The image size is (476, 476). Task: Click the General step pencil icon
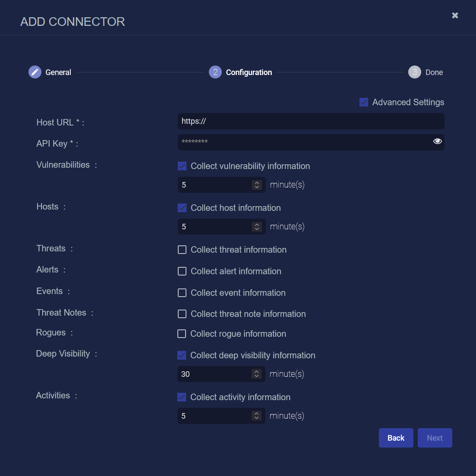pos(35,72)
